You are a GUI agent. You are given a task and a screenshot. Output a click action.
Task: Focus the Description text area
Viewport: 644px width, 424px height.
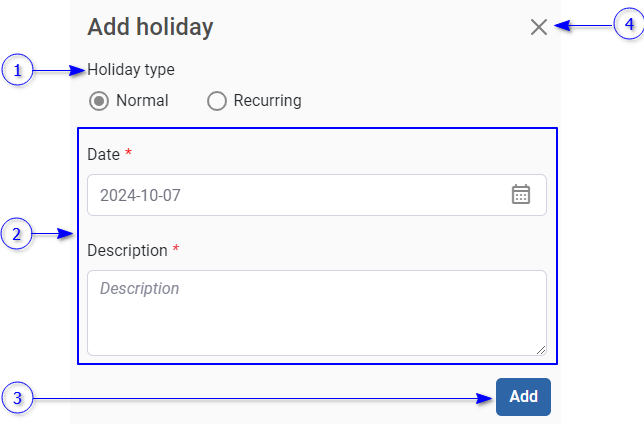coord(316,312)
